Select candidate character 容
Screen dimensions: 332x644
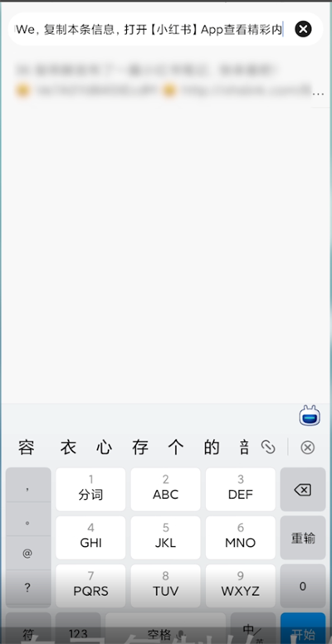coord(26,448)
